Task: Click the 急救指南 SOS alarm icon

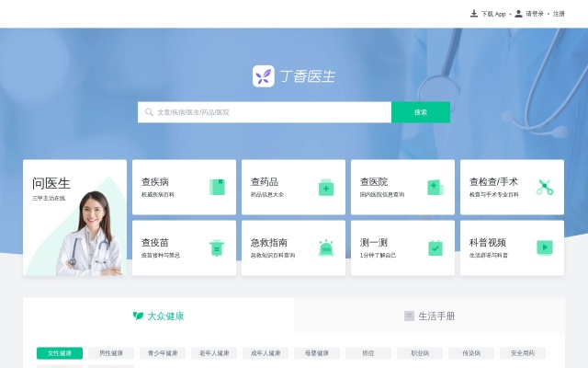Action: 325,247
